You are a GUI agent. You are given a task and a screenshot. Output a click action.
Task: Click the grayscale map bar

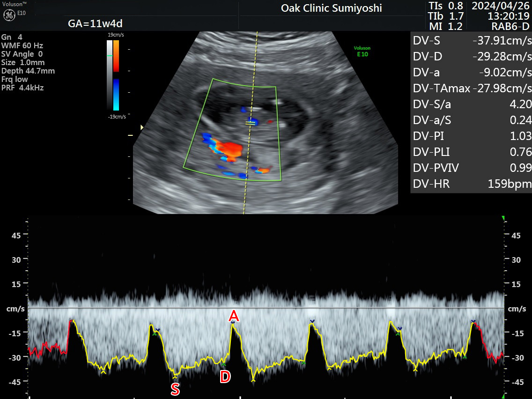(x=110, y=75)
